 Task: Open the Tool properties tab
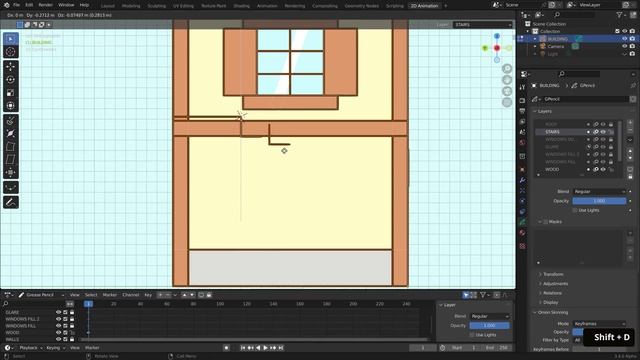[x=522, y=87]
